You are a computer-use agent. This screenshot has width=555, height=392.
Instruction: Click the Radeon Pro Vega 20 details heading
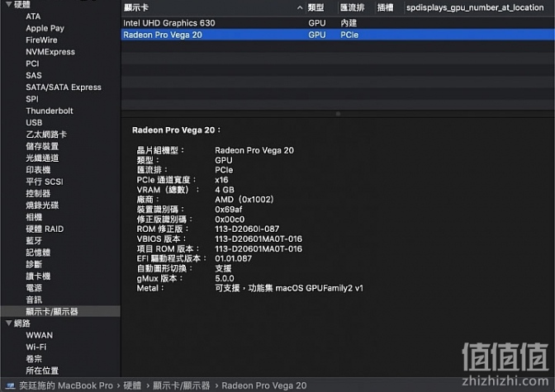(x=176, y=130)
